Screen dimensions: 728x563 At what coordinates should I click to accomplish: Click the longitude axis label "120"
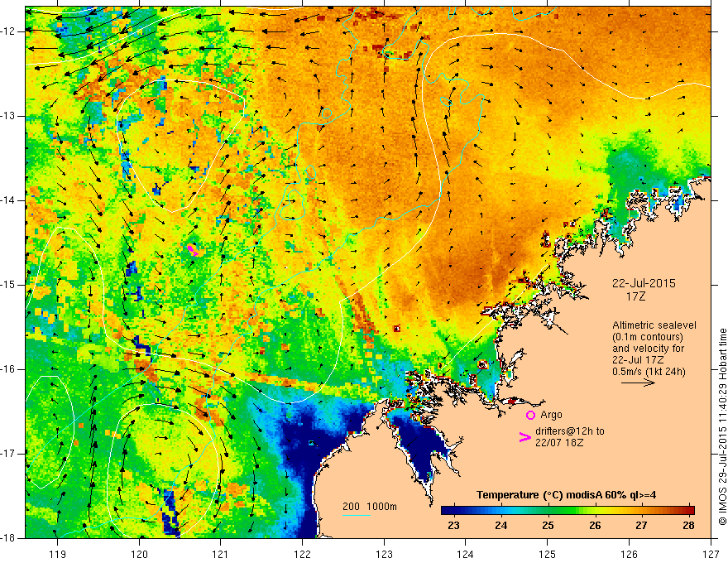[139, 554]
